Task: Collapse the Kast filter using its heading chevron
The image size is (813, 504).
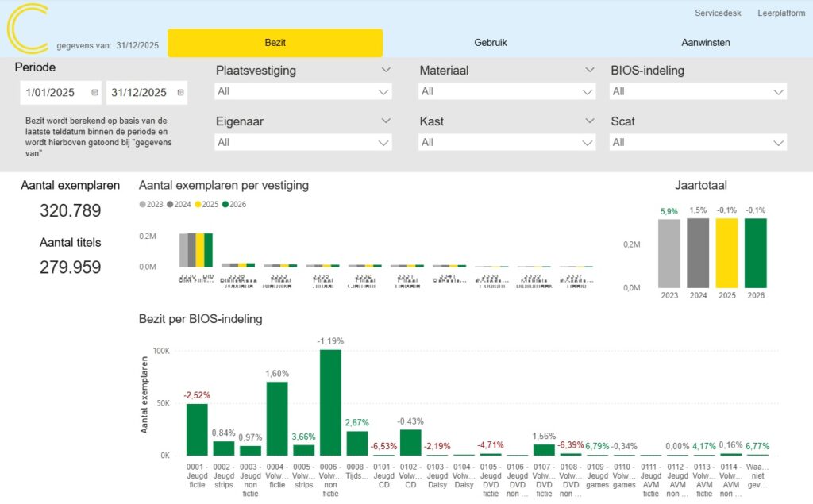Action: click(x=590, y=121)
